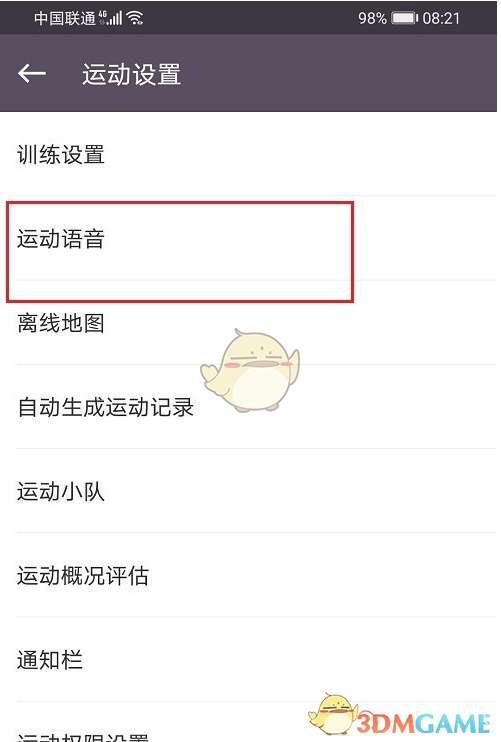Click the yellow chick watermark in center
This screenshot has width=501, height=742.
250,370
